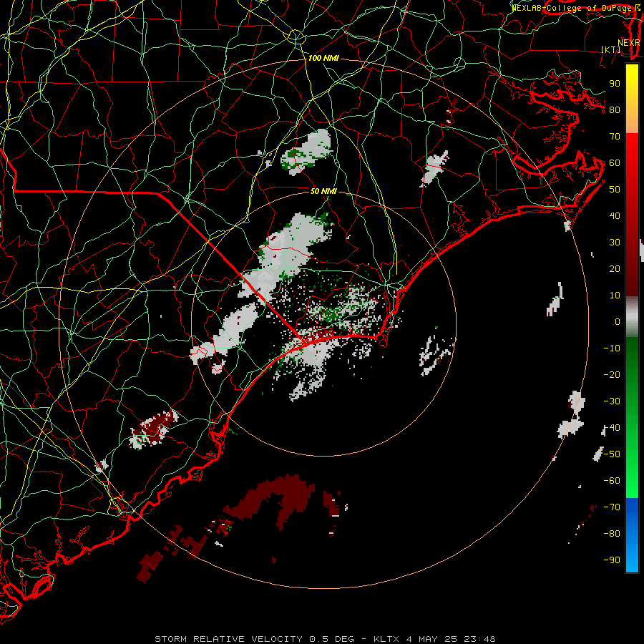Screen dimensions: 644x644
Task: Select the "70" value on the velocity scale
Action: (615, 137)
